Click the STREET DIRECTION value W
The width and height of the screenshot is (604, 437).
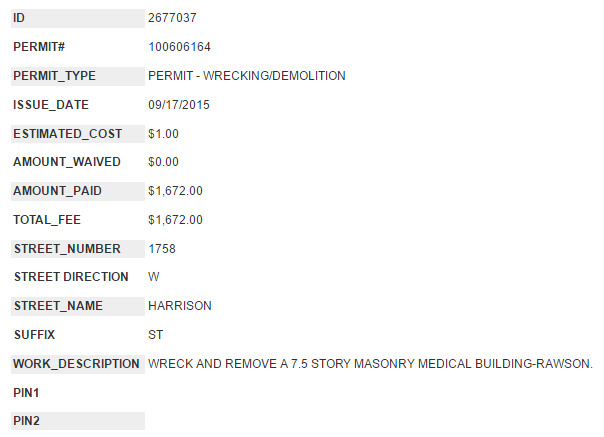click(x=154, y=277)
